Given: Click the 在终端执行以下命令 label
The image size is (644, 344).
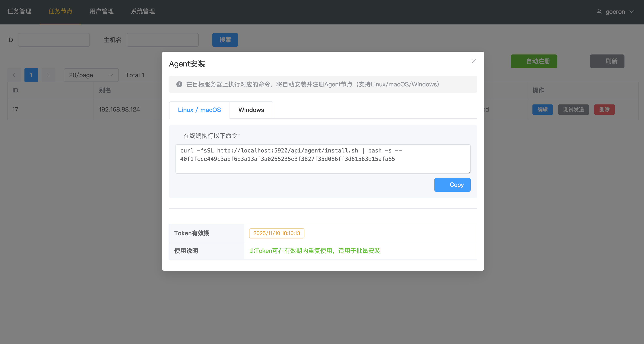Looking at the screenshot, I should click(x=212, y=136).
